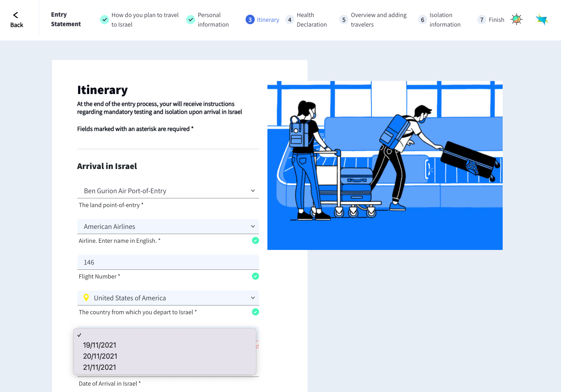
Task: Click completed checkmark for travel plan step
Action: point(104,19)
